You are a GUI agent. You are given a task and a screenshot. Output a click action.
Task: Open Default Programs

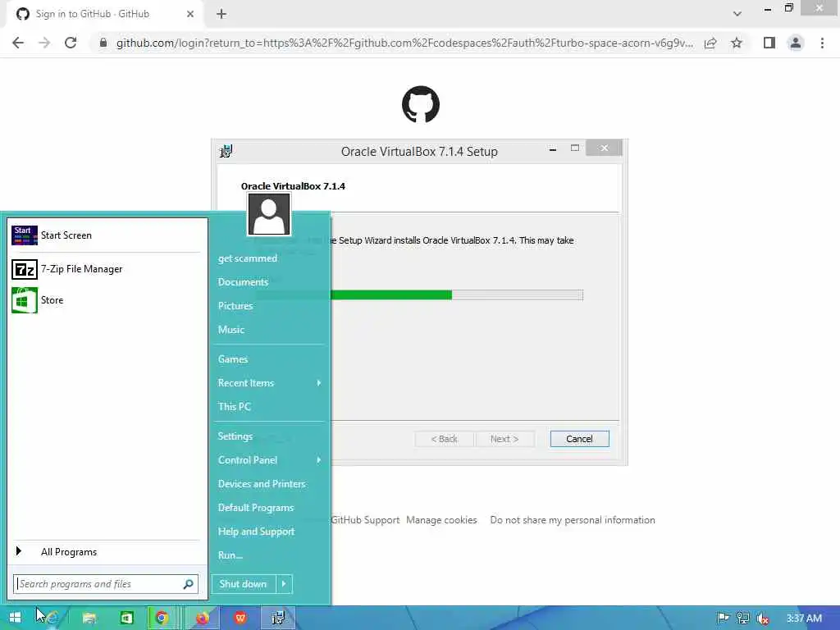click(256, 507)
